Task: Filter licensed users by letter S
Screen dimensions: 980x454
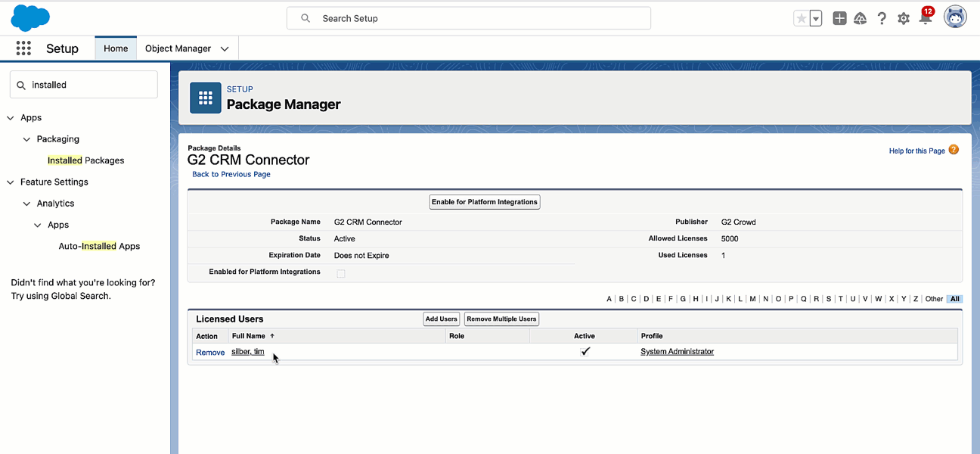Action: pos(829,299)
